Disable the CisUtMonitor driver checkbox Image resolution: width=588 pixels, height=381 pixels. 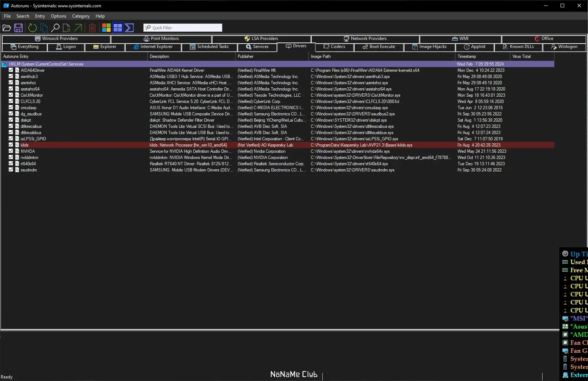[11, 95]
